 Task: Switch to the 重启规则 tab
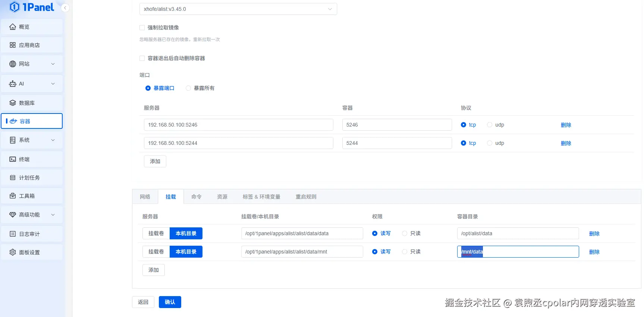pyautogui.click(x=306, y=197)
